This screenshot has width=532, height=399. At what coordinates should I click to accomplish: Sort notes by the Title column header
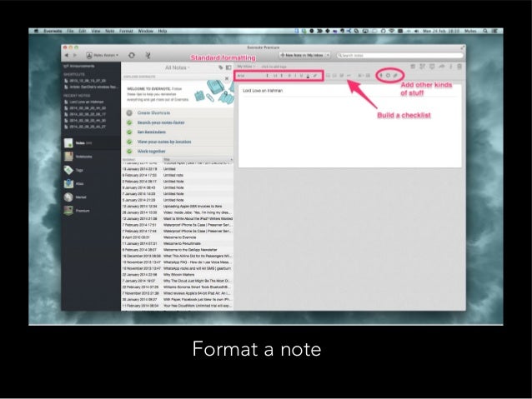[198, 159]
